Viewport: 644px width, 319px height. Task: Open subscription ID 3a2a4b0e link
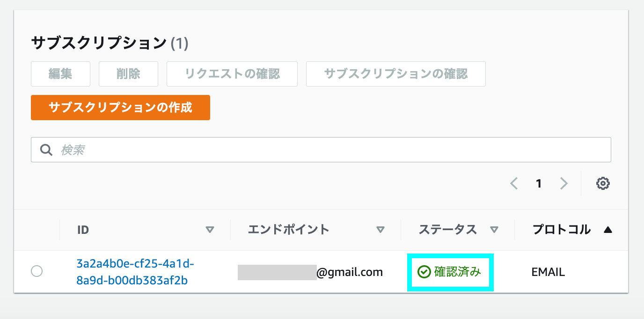click(x=135, y=272)
